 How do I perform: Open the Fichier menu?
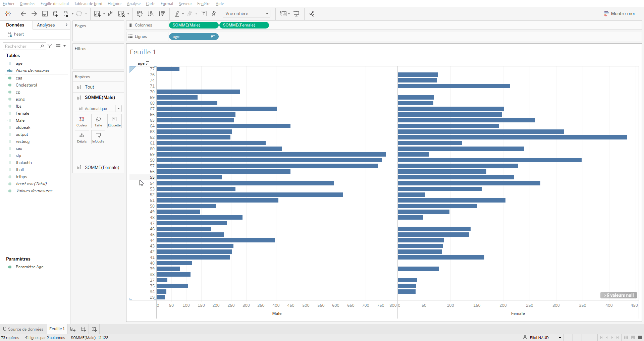click(8, 4)
